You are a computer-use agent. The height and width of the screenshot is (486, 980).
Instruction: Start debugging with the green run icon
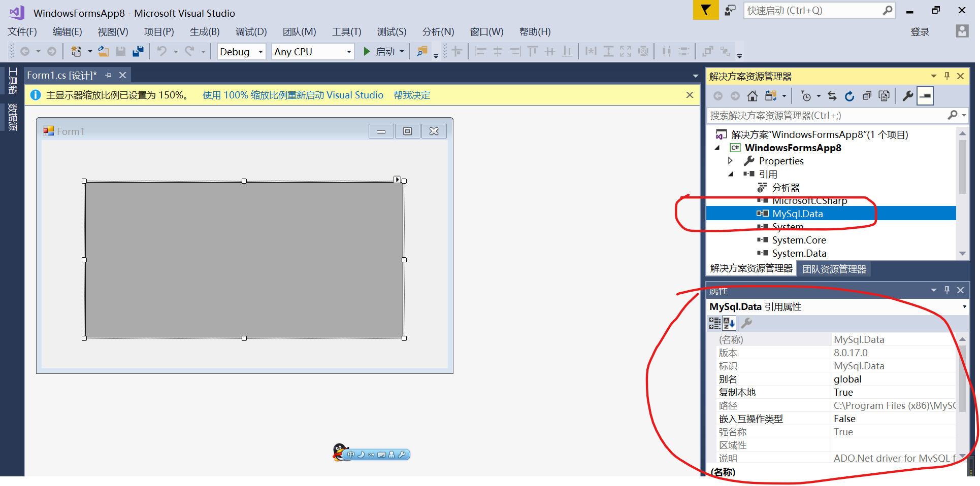click(x=367, y=51)
